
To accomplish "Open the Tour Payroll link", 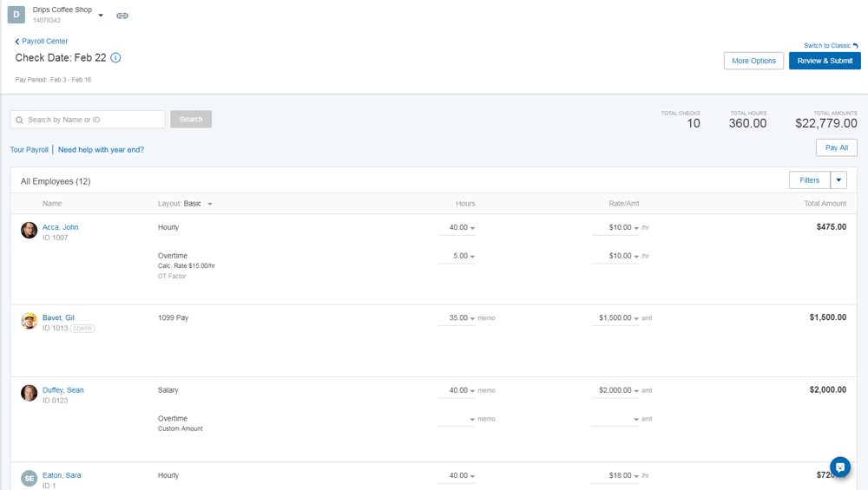I will (30, 150).
